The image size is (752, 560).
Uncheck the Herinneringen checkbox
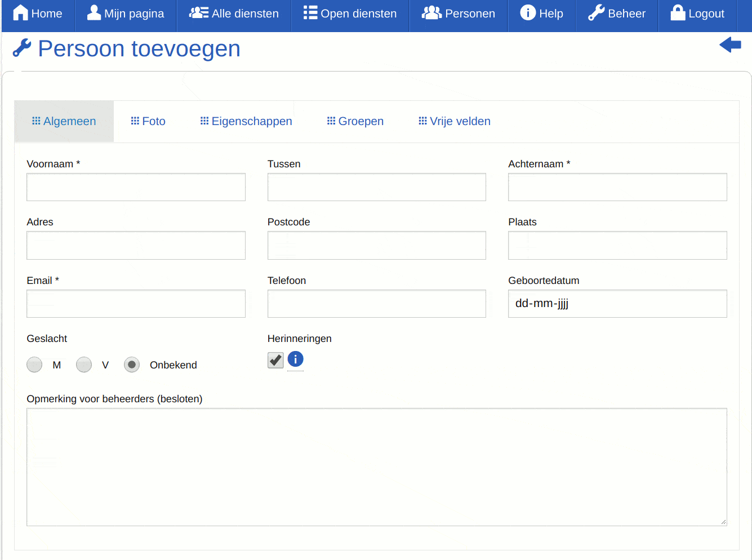275,360
